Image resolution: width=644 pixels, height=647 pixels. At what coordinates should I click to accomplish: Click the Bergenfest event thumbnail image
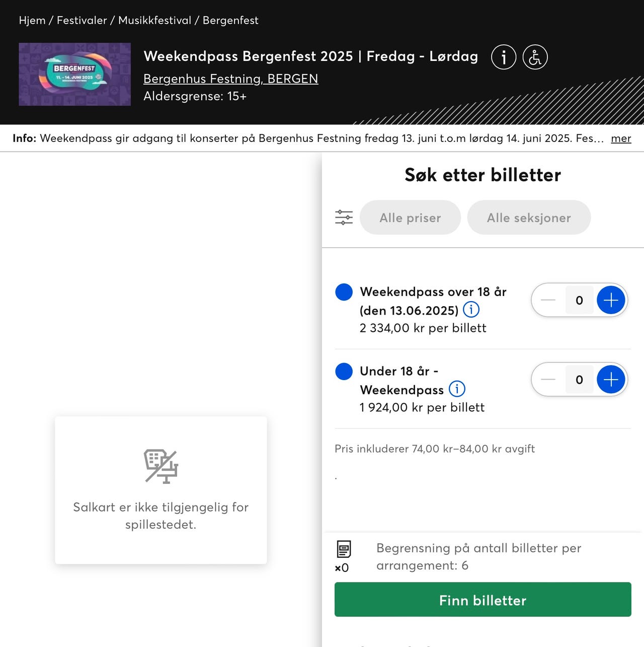pyautogui.click(x=74, y=75)
